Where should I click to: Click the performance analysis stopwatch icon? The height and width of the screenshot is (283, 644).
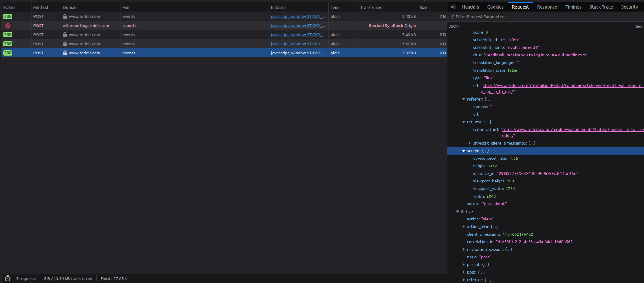(8, 278)
